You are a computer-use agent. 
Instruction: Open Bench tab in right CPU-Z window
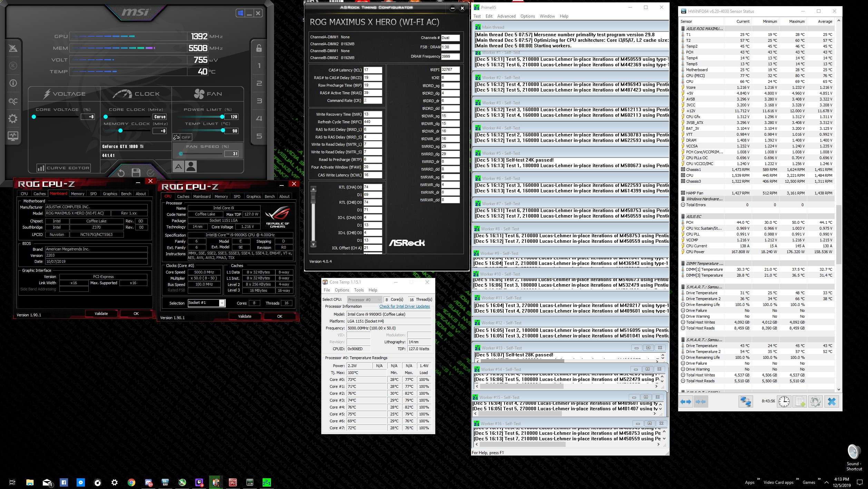[270, 196]
